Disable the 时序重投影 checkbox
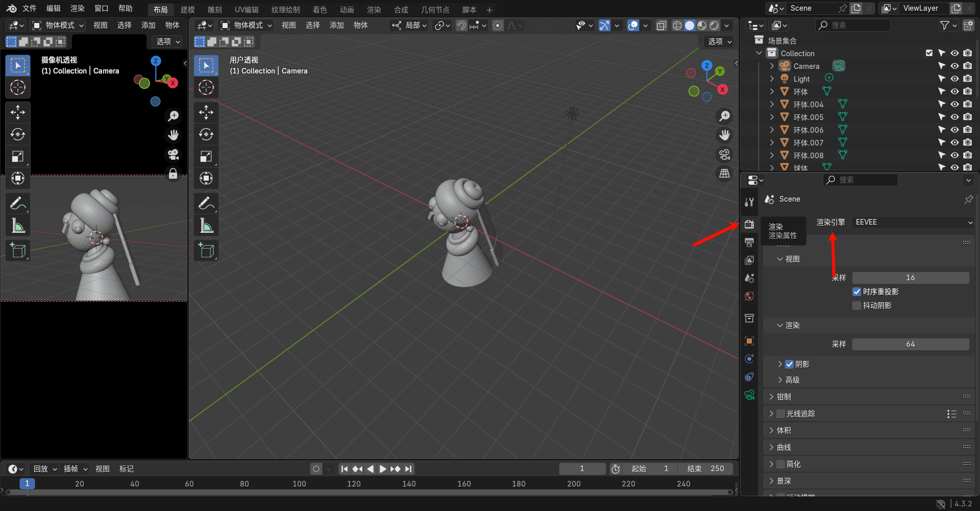 pos(856,291)
